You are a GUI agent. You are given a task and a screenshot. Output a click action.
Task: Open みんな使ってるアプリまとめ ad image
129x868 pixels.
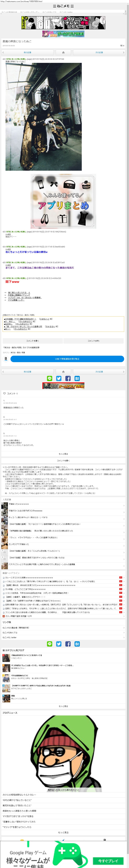63,201
